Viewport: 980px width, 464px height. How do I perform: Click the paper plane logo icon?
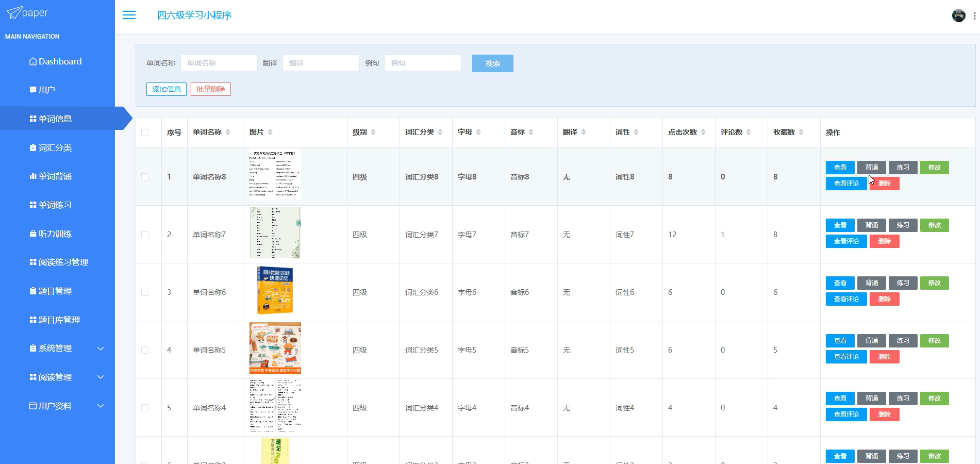pos(14,12)
